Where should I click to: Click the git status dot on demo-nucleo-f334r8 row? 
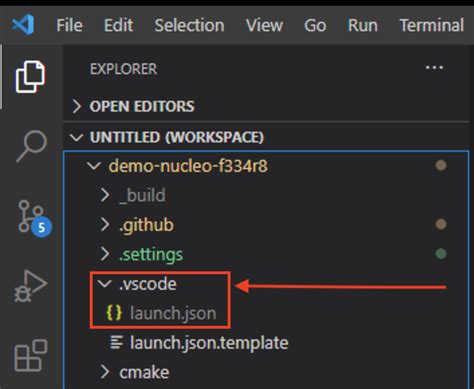(441, 165)
